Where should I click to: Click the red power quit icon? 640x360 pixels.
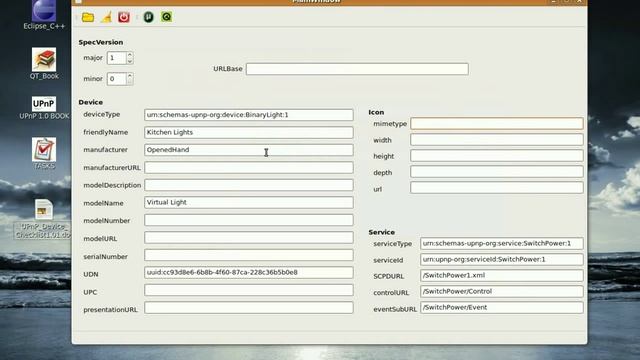[x=124, y=17]
